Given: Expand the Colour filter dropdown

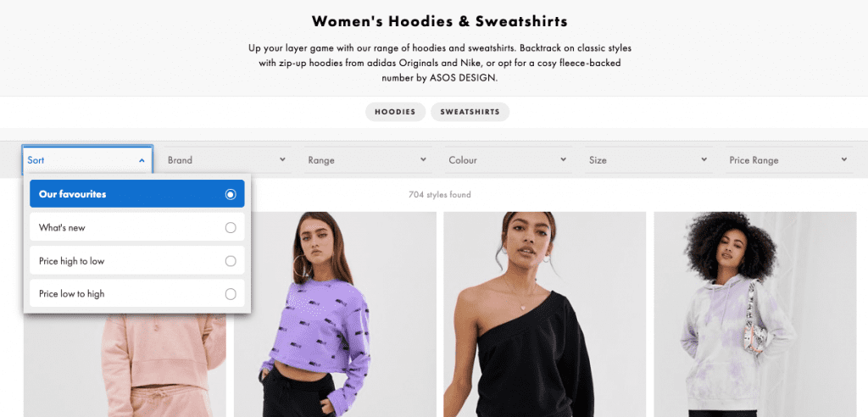Looking at the screenshot, I should point(508,160).
